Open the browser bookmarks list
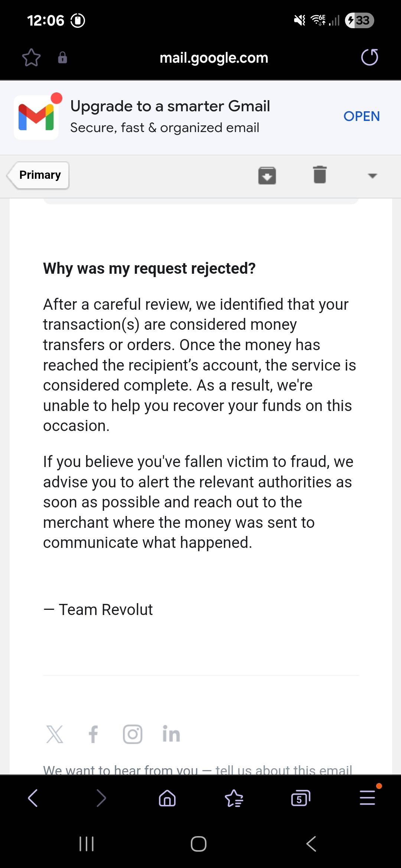This screenshot has height=868, width=401. (x=234, y=798)
